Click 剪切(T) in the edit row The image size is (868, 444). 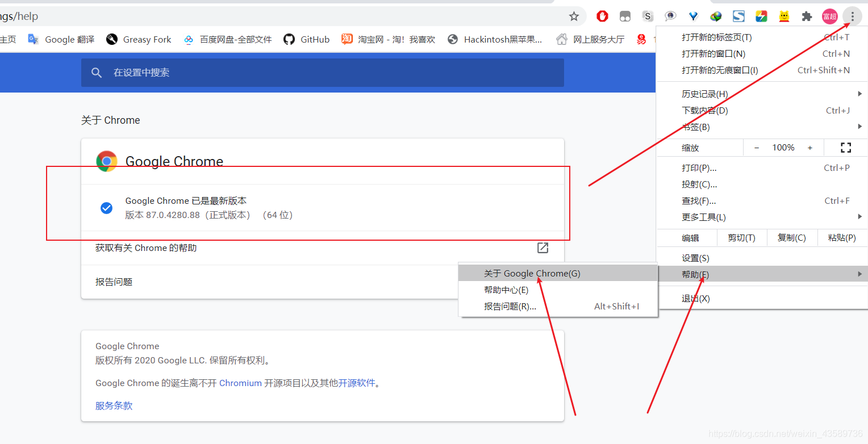742,238
